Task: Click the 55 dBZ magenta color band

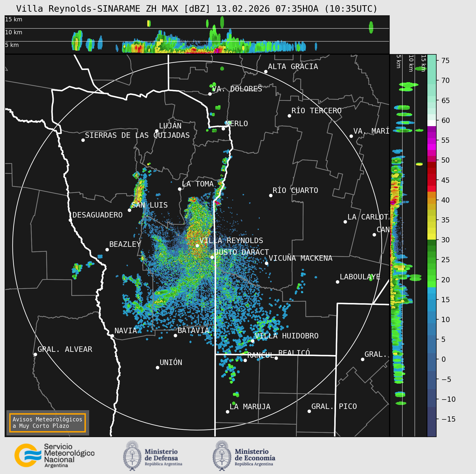Action: (x=432, y=141)
